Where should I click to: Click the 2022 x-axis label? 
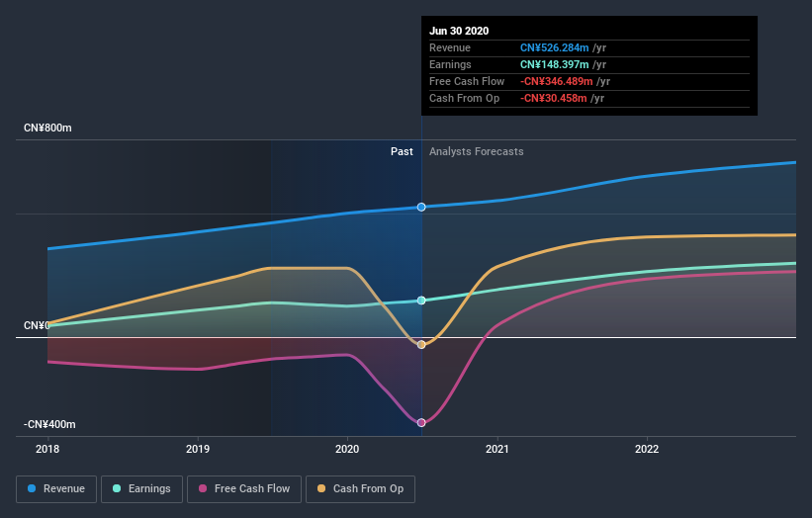tap(647, 449)
